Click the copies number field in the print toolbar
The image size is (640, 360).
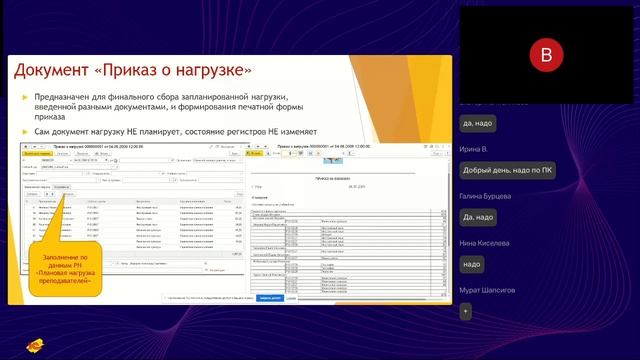point(288,153)
